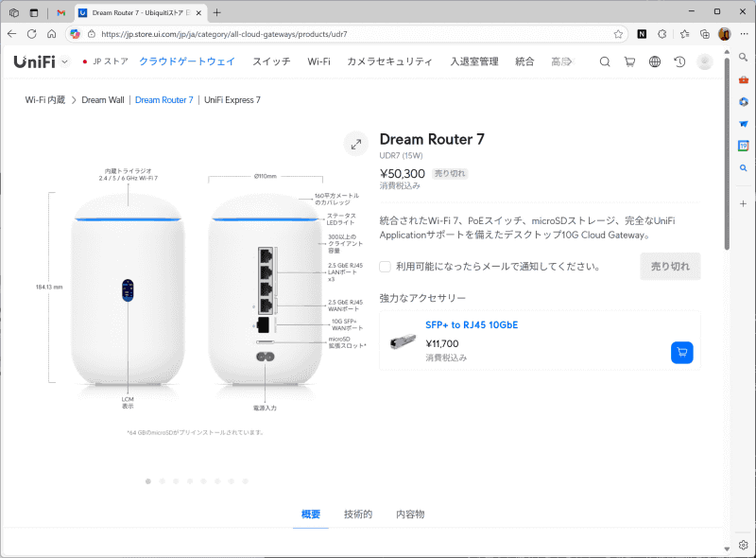Viewport: 756px width, 558px height.
Task: Click inside the browser address bar
Action: 283,33
